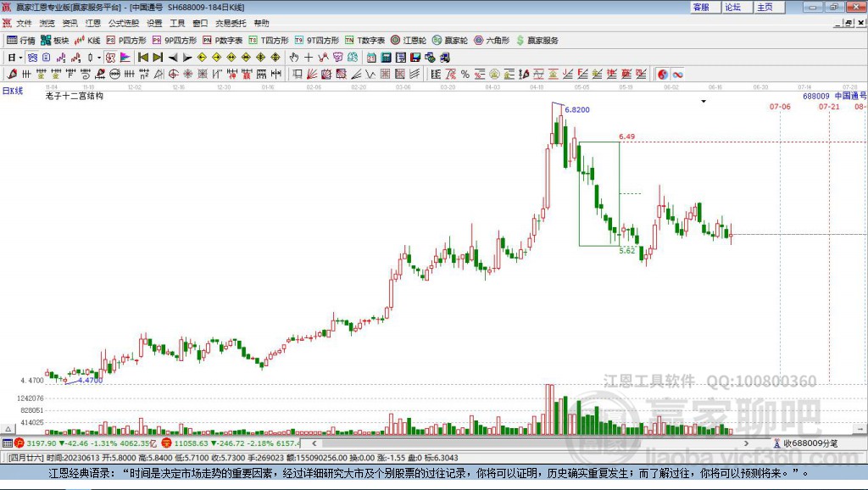
Task: Toggle the red-blue yin-yang icon
Action: click(x=663, y=75)
